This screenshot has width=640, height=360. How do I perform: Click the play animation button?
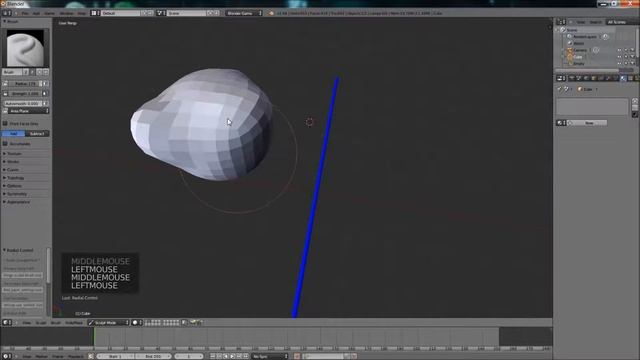(232, 356)
